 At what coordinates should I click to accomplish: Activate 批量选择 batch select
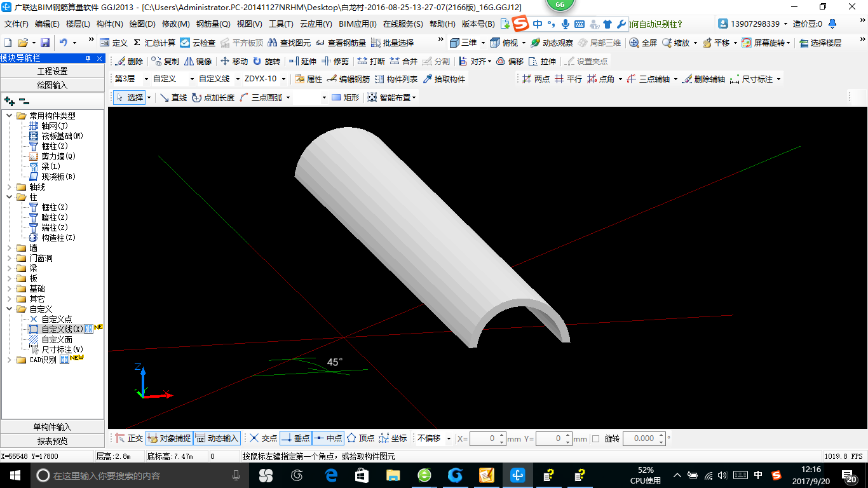click(392, 43)
